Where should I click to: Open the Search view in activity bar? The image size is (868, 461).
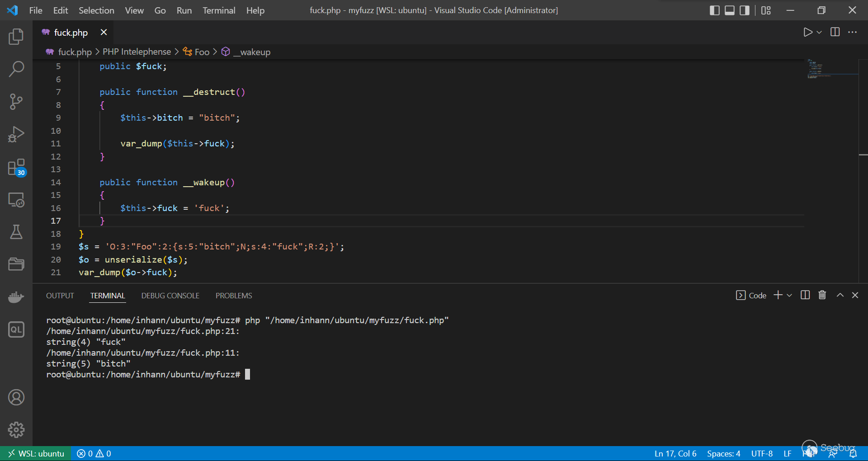click(16, 69)
